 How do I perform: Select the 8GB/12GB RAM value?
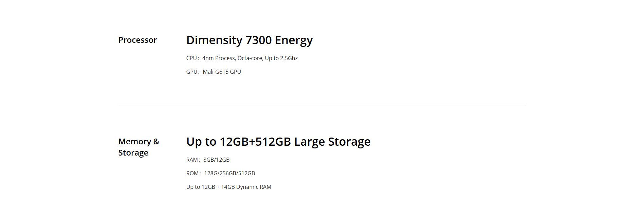pos(217,160)
